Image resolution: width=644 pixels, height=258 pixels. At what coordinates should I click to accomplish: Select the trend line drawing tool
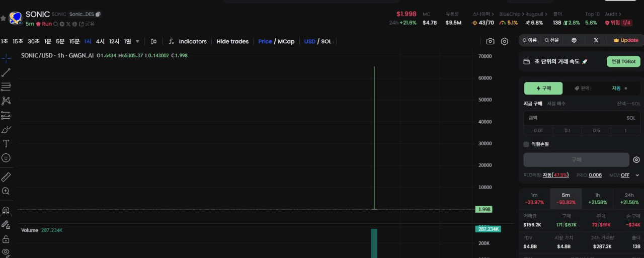[x=6, y=73]
